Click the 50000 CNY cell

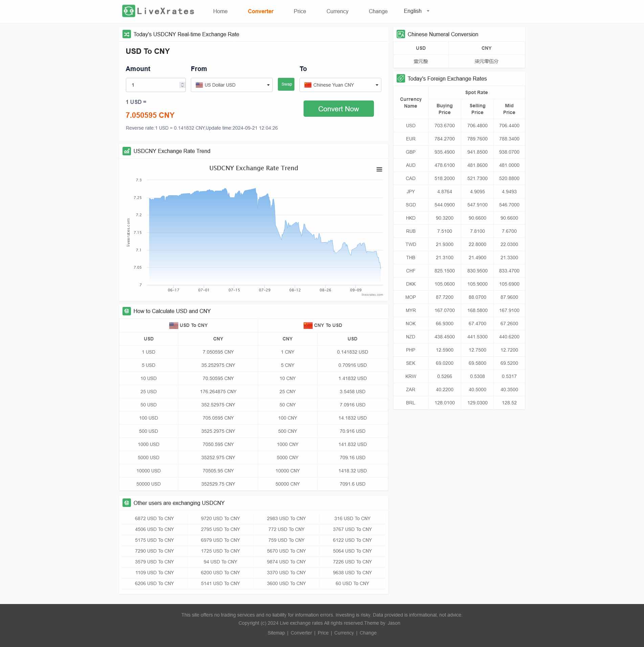click(287, 484)
